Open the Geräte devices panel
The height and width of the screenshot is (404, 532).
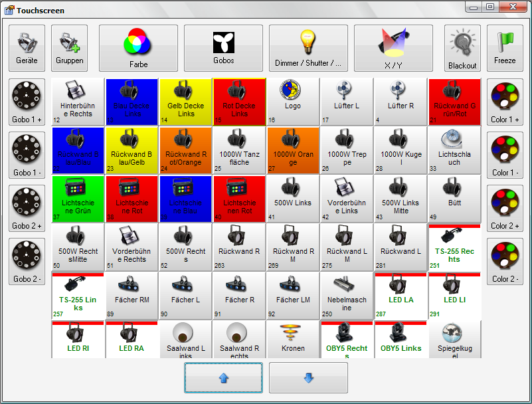(27, 48)
